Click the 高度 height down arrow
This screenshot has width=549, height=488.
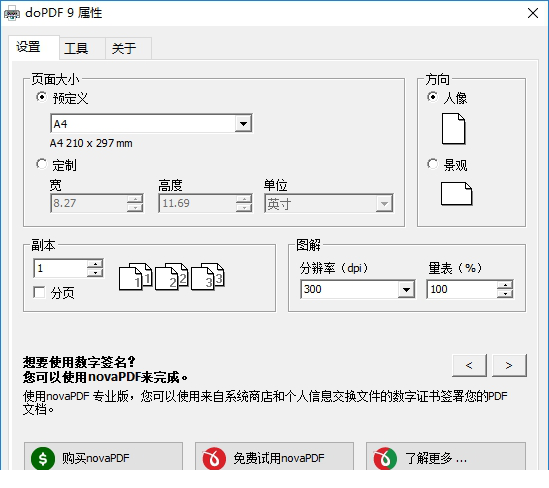[x=244, y=208]
